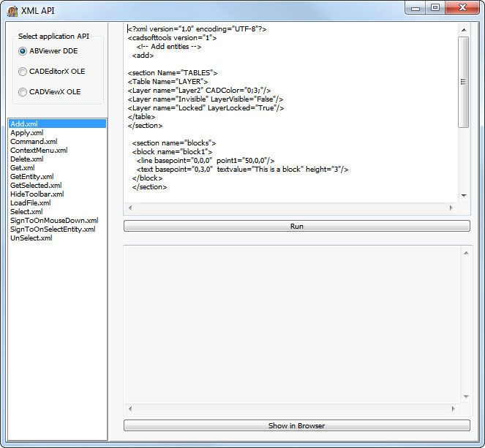Click the XML editor vertical scrollbar thumb
This screenshot has height=448, width=485.
[464, 82]
